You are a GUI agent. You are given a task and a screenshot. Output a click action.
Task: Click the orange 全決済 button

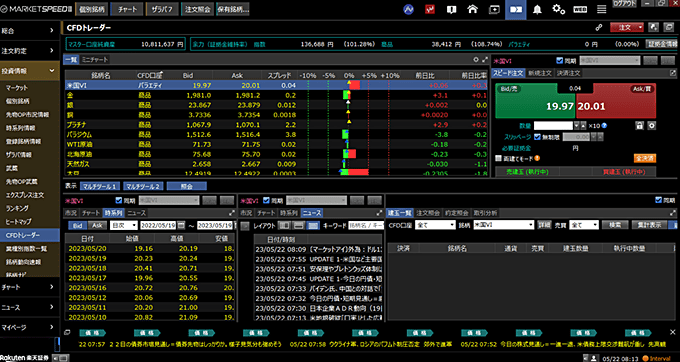point(645,158)
